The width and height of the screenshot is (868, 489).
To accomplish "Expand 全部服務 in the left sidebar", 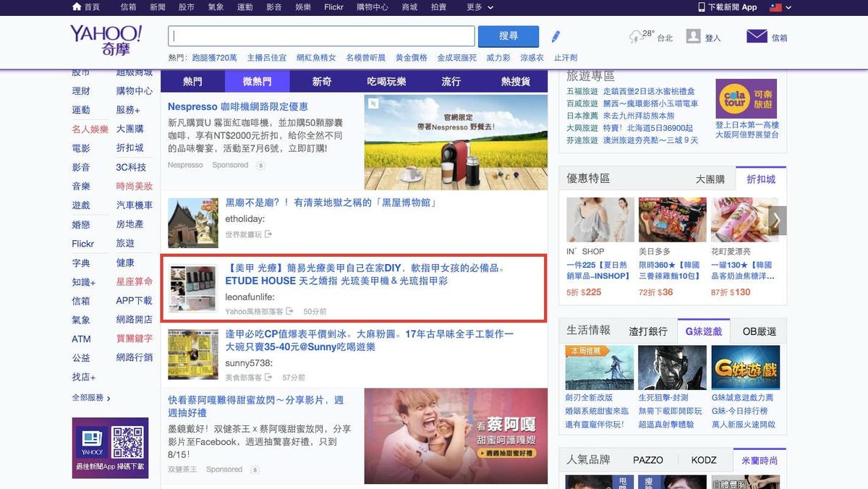I will point(92,398).
